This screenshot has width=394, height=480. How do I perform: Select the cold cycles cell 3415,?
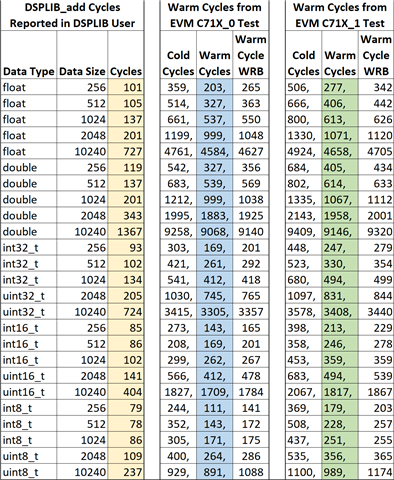pos(178,312)
